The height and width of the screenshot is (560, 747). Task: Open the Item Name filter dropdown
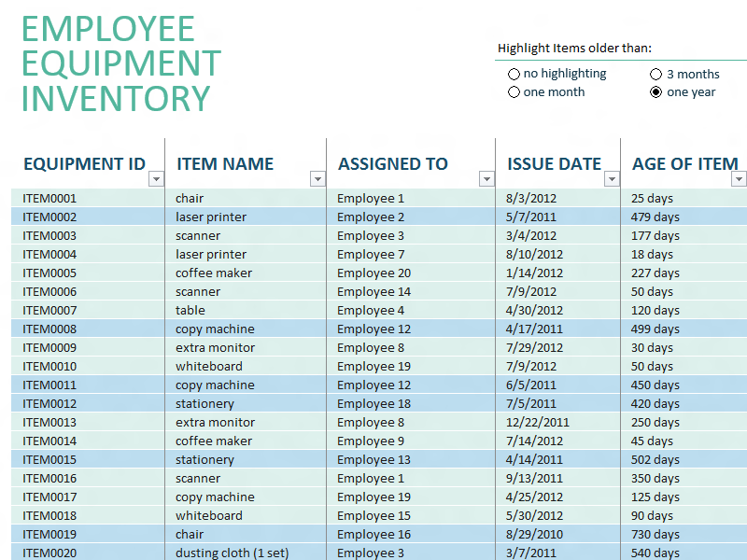point(317,179)
